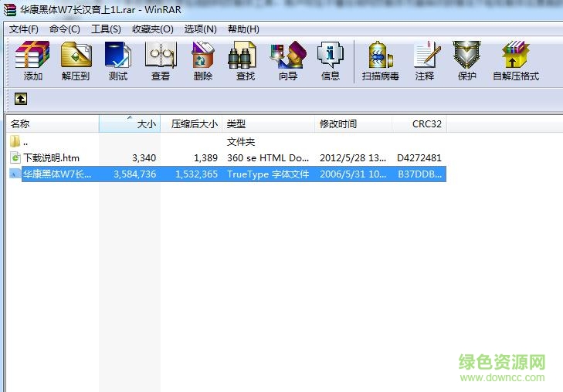Image resolution: width=563 pixels, height=392 pixels.
Task: Go up one level using arrow button
Action: click(21, 99)
